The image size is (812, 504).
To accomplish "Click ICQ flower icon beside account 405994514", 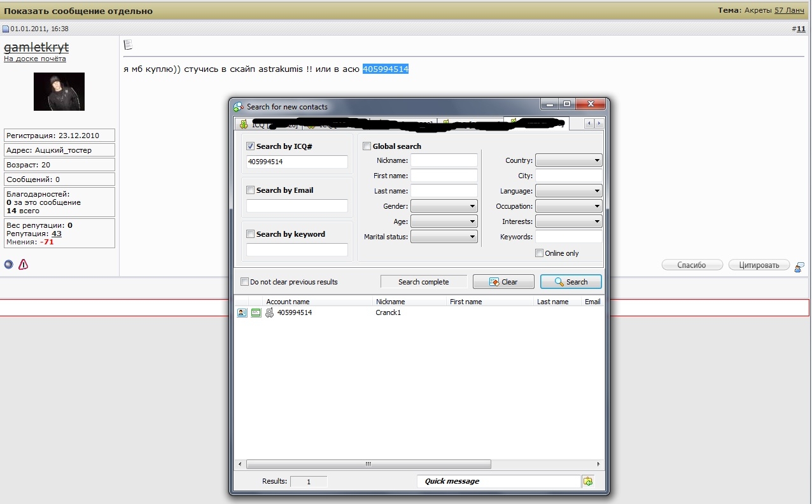I will coord(269,312).
